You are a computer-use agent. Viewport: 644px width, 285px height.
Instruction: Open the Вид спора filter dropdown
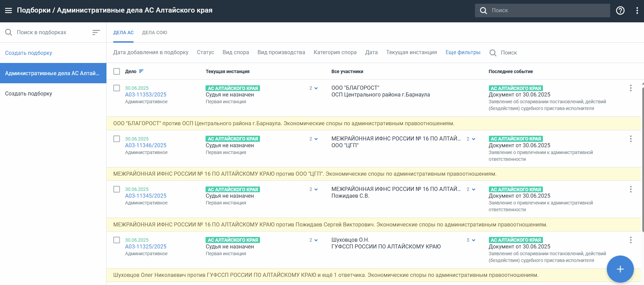pos(236,52)
